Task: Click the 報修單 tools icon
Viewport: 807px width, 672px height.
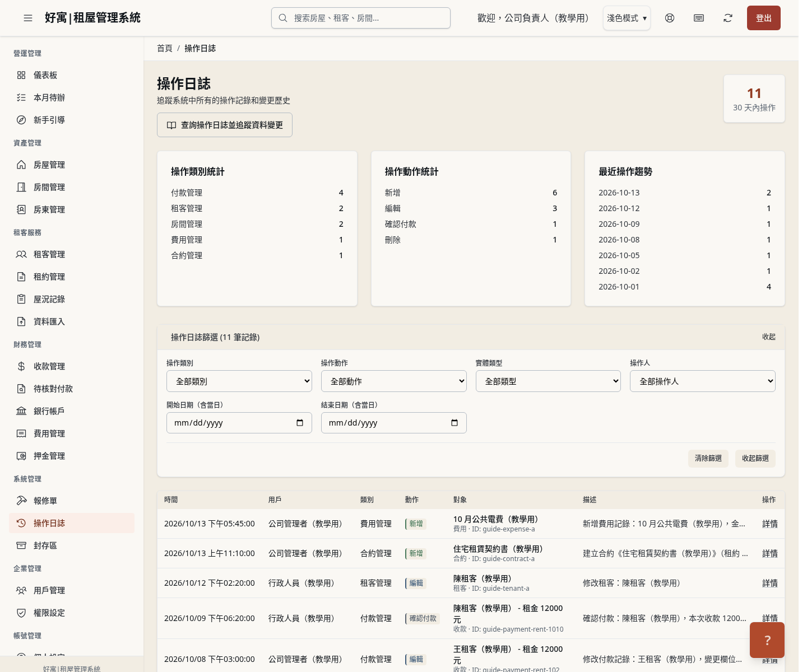Action: pos(21,501)
